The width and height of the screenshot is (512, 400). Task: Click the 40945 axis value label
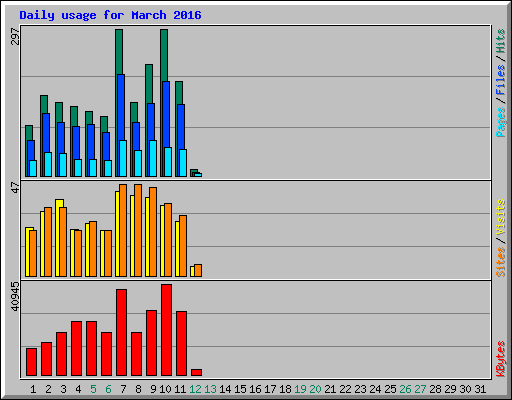tap(16, 296)
